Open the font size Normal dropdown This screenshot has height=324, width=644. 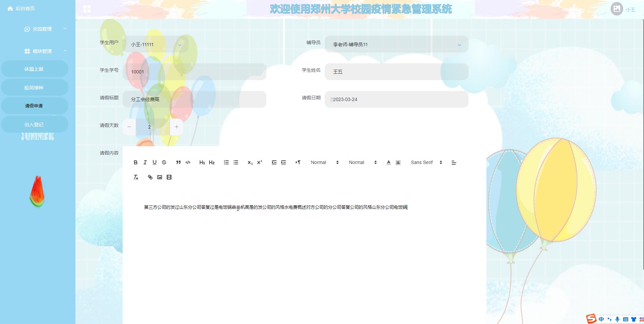point(325,162)
